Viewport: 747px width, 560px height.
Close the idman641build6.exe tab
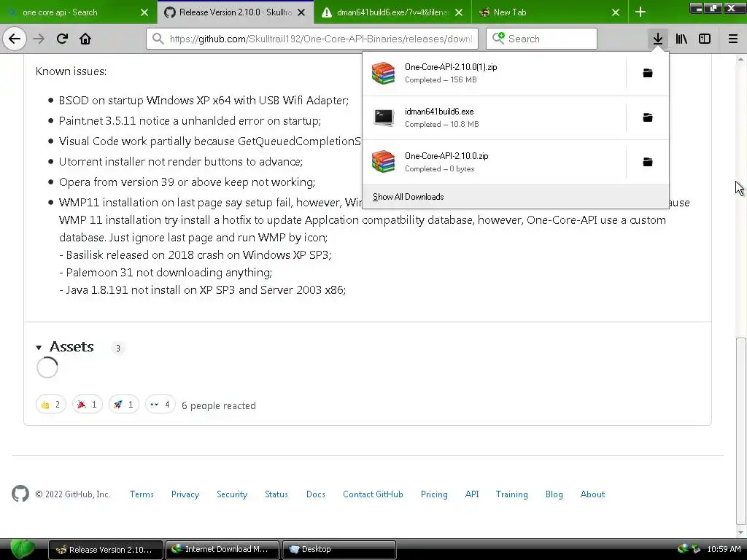pos(459,12)
